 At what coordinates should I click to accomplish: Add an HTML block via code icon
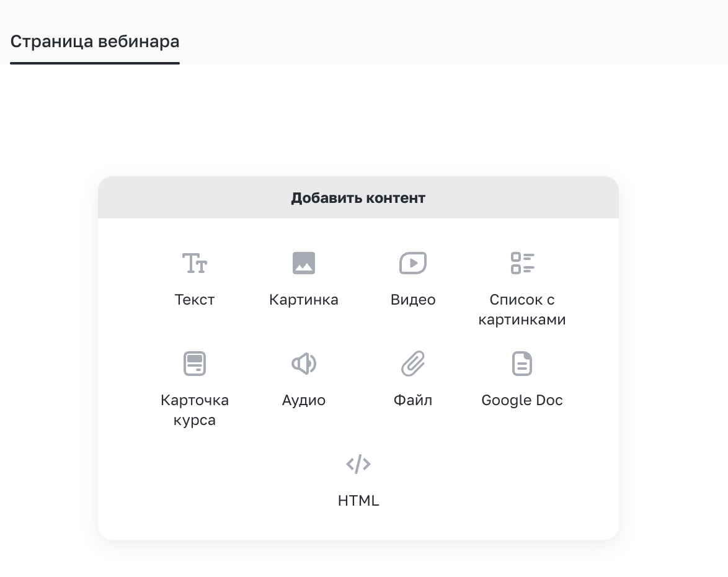[x=358, y=464]
